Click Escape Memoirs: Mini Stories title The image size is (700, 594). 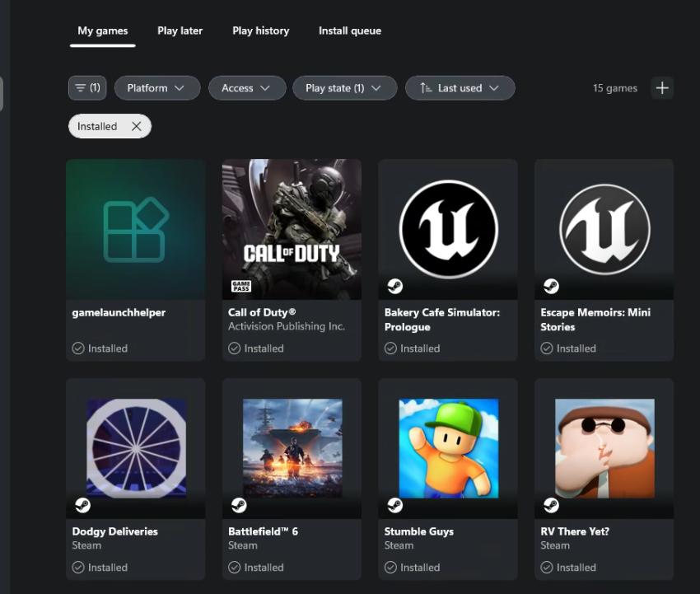pos(595,320)
